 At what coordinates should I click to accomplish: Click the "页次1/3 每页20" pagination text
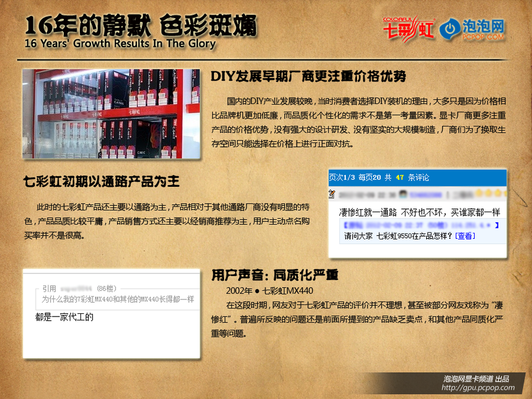[355, 178]
